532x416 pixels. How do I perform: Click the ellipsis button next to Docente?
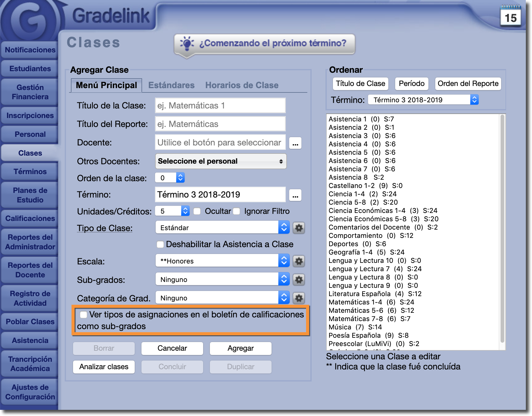[295, 143]
